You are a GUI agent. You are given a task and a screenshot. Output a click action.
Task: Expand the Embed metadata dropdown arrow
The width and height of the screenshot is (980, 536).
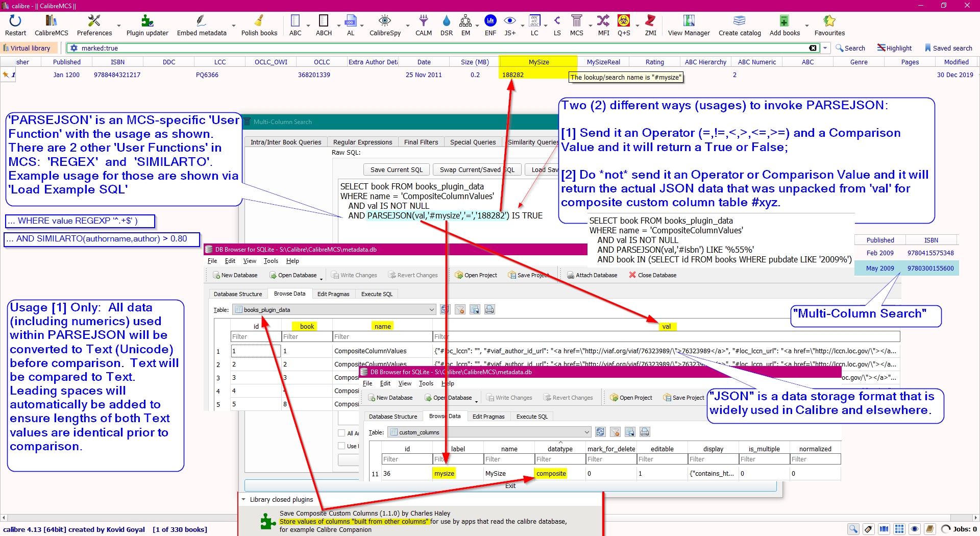[234, 25]
